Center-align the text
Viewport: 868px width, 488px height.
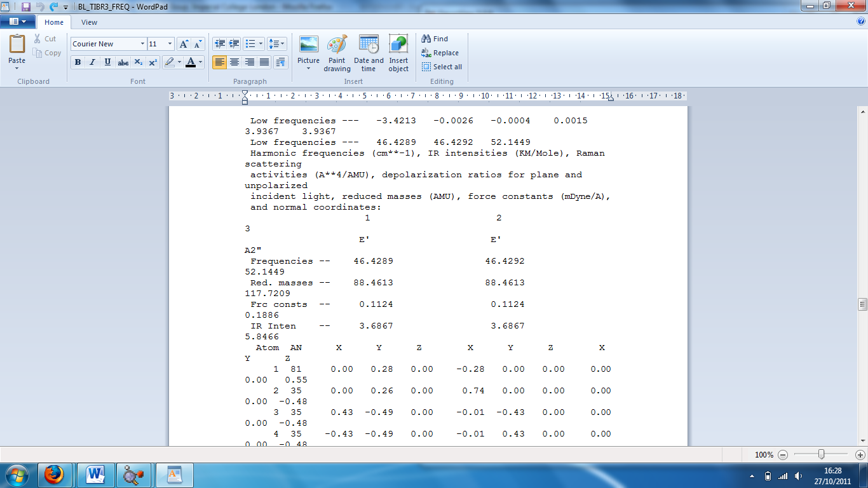coord(234,62)
